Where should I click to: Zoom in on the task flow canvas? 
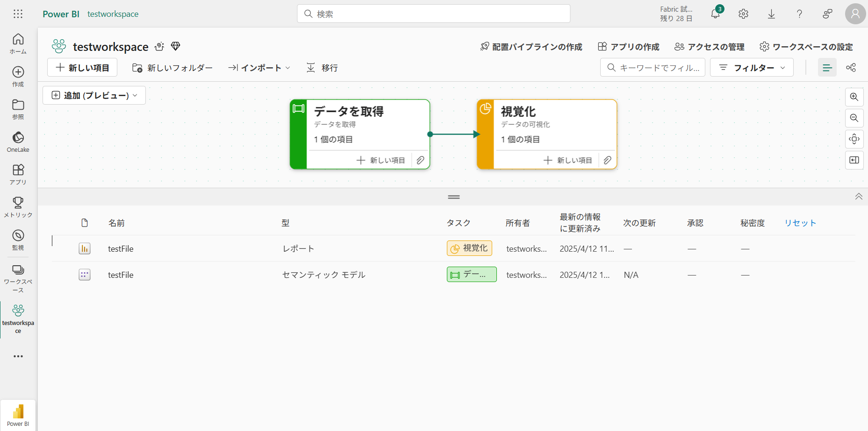tap(854, 97)
